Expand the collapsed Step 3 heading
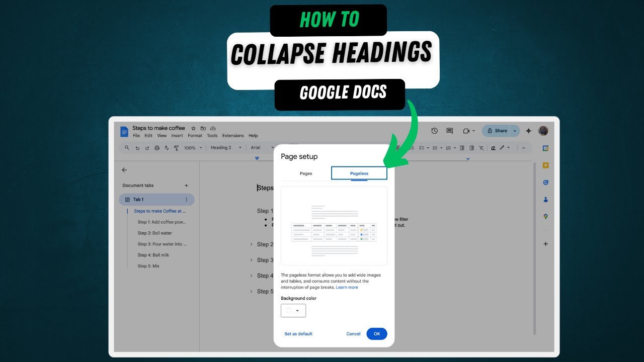 click(x=252, y=260)
